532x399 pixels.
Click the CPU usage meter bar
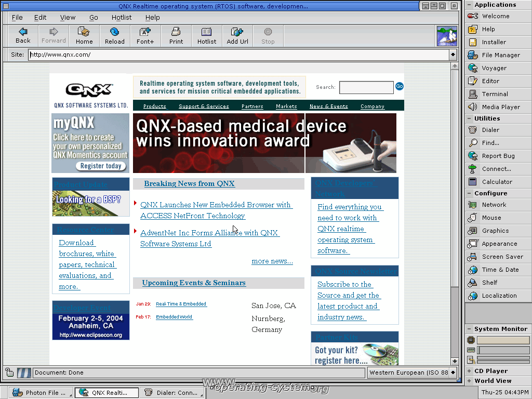point(503,340)
